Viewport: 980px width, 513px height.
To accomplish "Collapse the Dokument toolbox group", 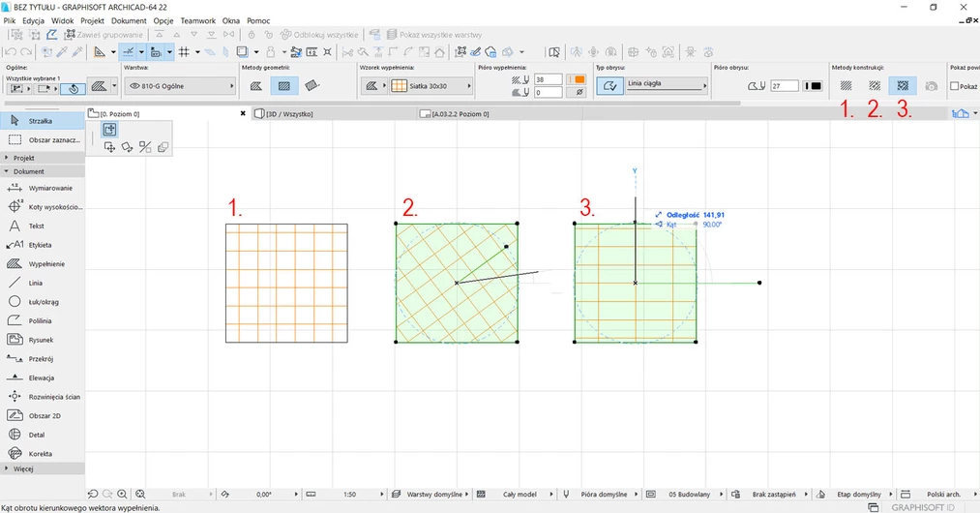I will (43, 171).
